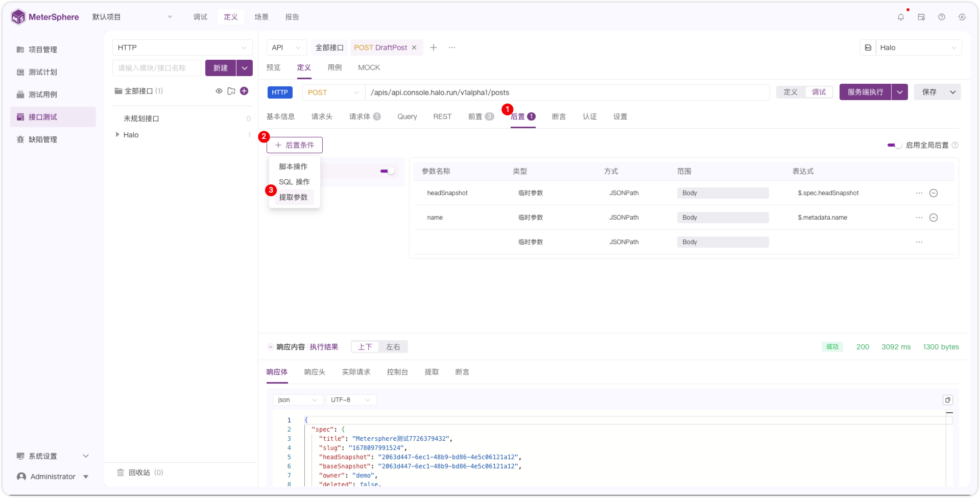The height and width of the screenshot is (498, 980).
Task: Select 提取参数 from the menu
Action: tap(294, 197)
